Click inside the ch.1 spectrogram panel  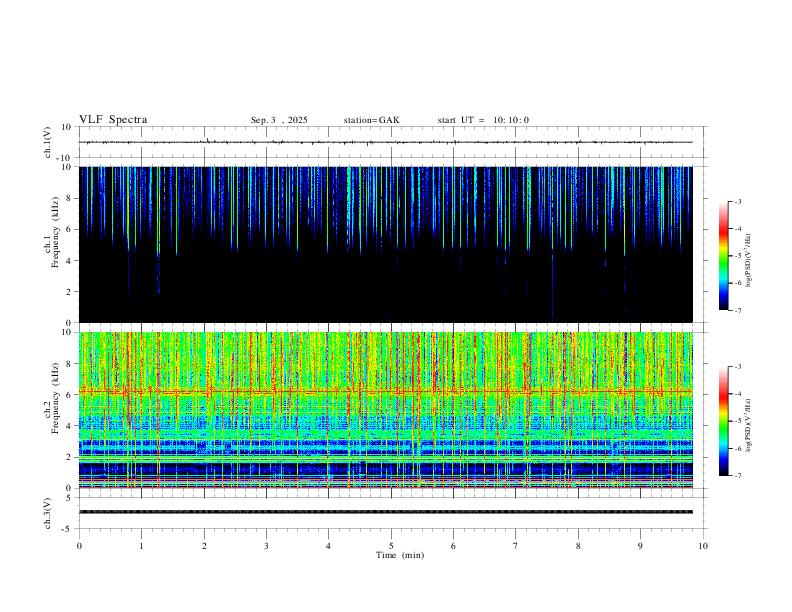pos(385,244)
